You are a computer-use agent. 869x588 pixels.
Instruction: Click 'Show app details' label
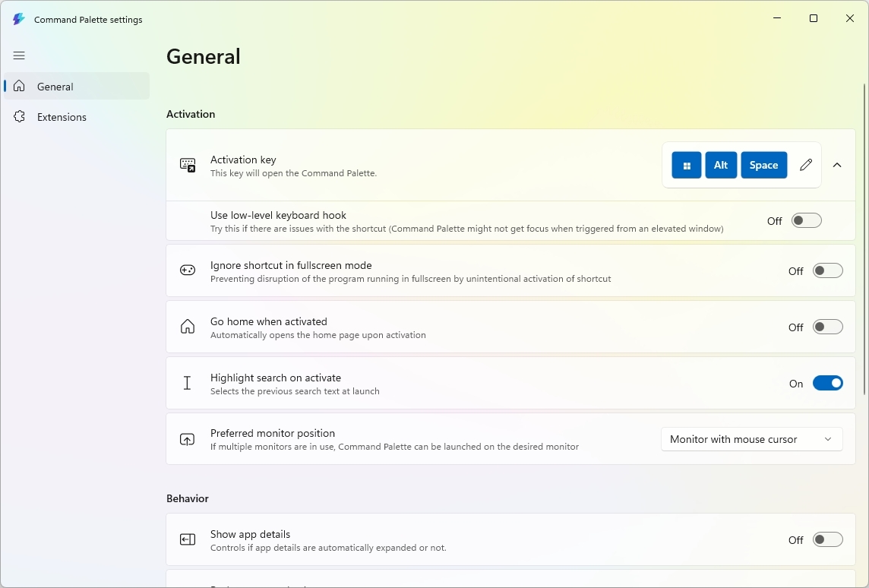coord(250,534)
